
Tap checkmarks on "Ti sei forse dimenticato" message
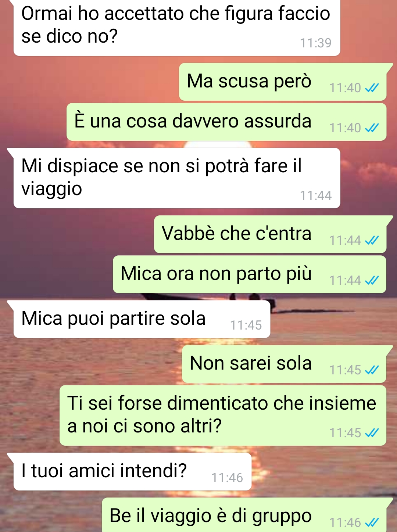pyautogui.click(x=372, y=433)
